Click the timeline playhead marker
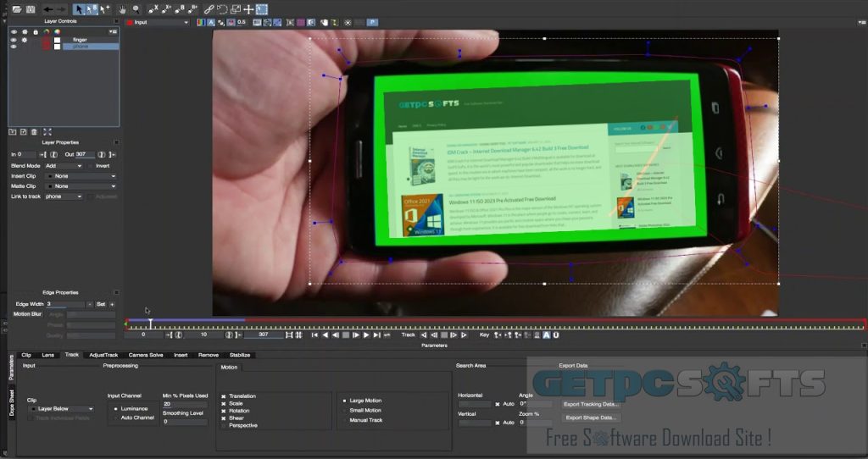868x459 pixels. [150, 324]
